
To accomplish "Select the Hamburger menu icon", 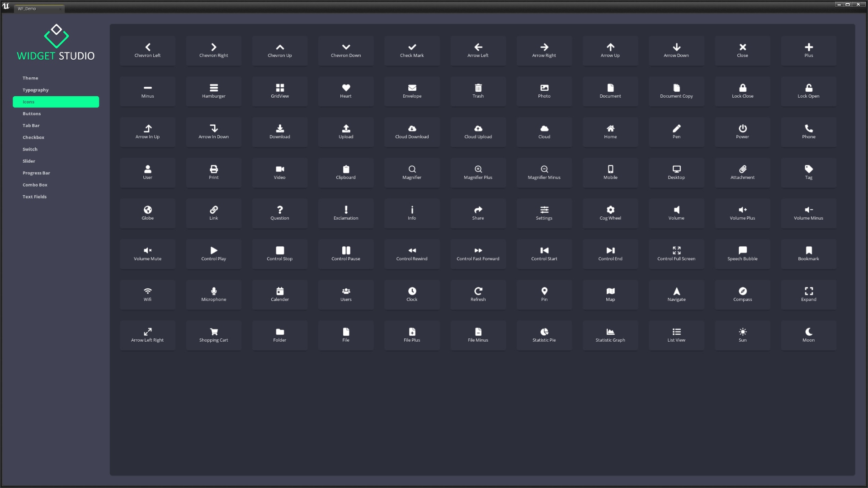I will click(213, 91).
